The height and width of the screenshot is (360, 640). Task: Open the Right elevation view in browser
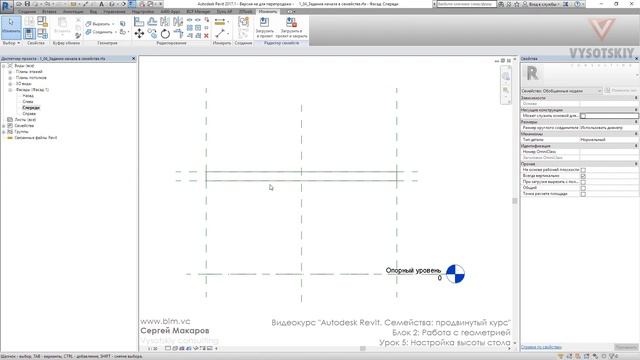coord(29,113)
